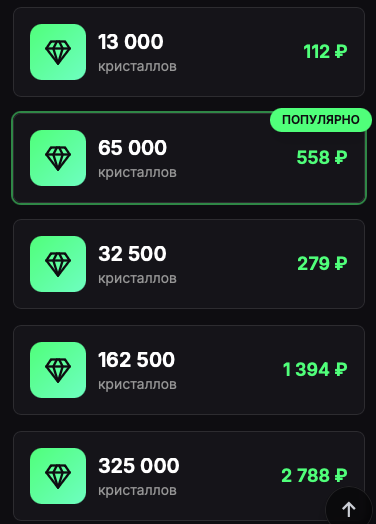Choose the popular 65 000 кристаллов offer
Screen dimensions: 376x524
click(189, 158)
